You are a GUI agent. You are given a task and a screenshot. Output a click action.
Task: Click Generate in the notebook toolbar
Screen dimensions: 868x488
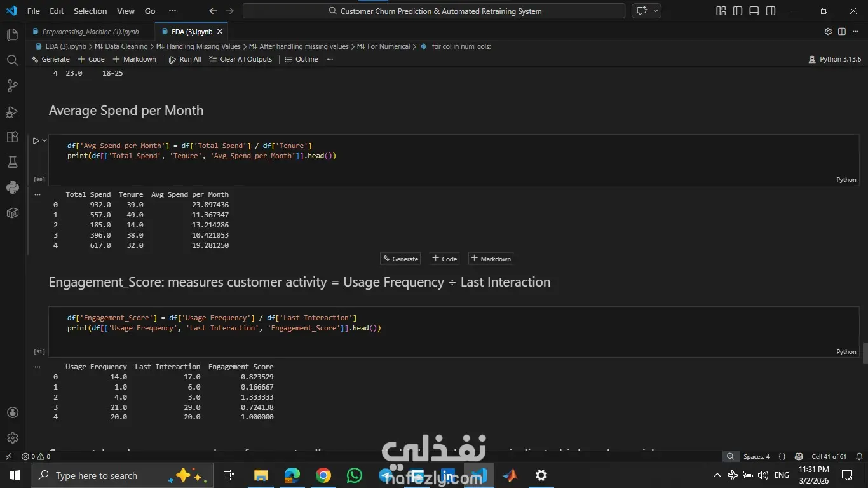pos(50,59)
